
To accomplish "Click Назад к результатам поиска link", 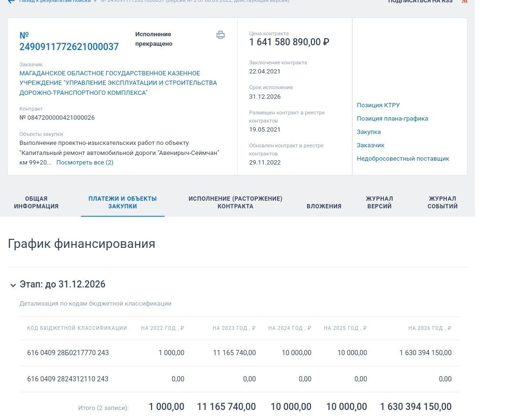I will tap(55, 1).
